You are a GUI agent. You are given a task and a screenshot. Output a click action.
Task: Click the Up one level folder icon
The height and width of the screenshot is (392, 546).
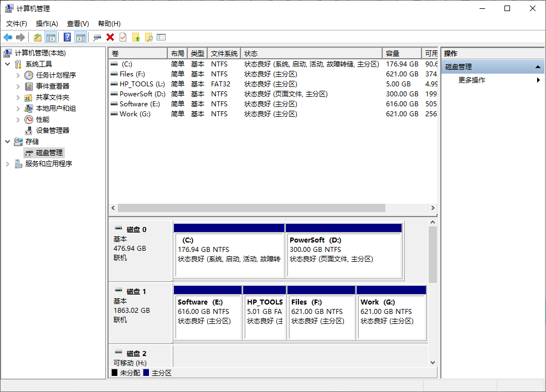click(x=38, y=37)
